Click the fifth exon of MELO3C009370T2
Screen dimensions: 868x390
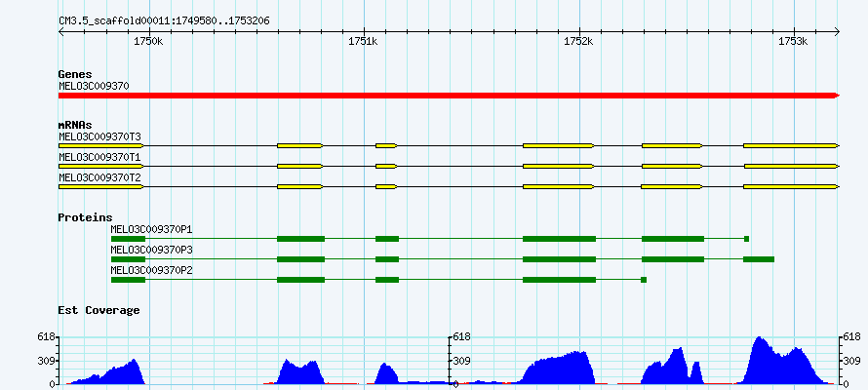click(673, 187)
